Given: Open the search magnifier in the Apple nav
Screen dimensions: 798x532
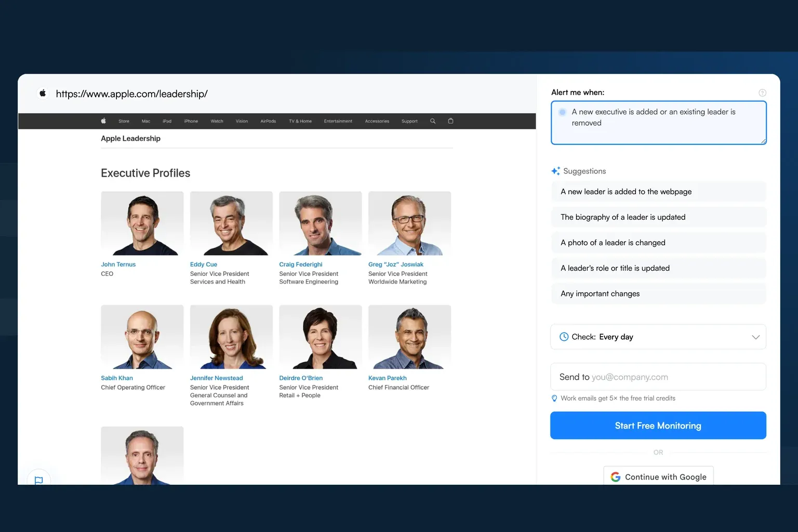Looking at the screenshot, I should pyautogui.click(x=433, y=121).
